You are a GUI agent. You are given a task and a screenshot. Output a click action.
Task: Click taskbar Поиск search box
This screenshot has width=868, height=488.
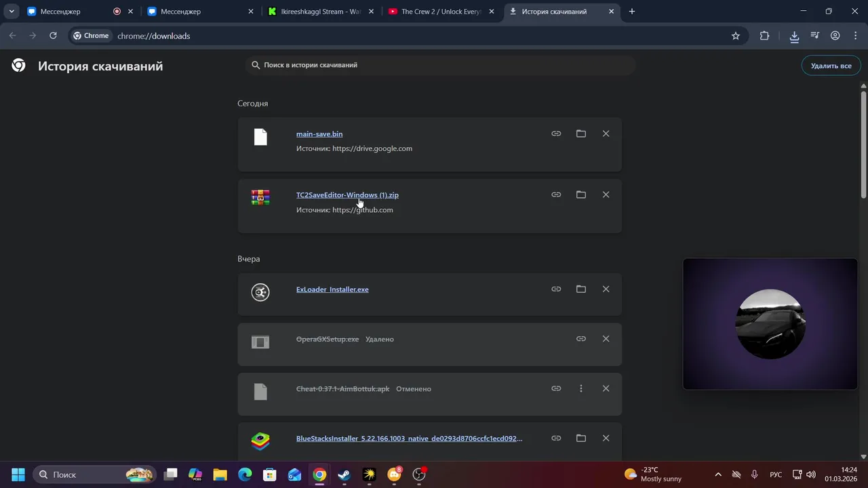click(x=95, y=474)
